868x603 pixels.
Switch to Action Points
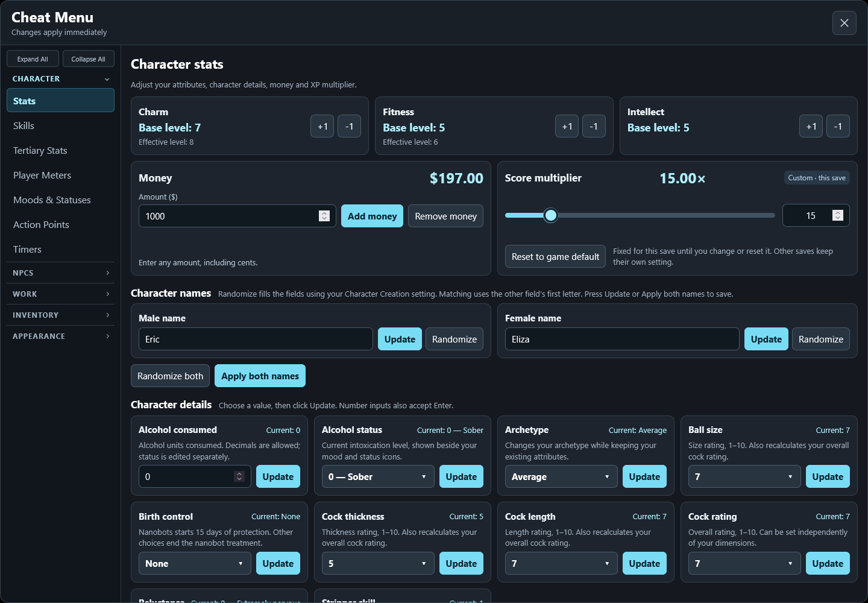(x=60, y=224)
